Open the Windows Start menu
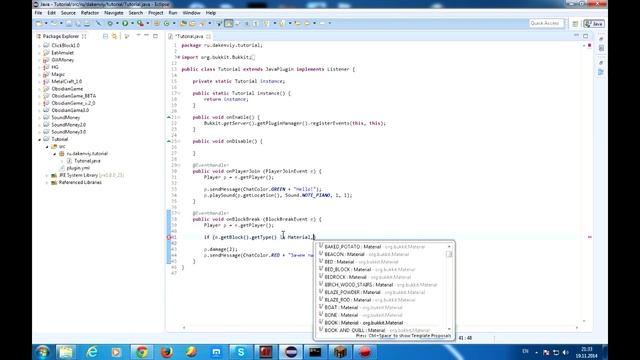 (x=42, y=352)
